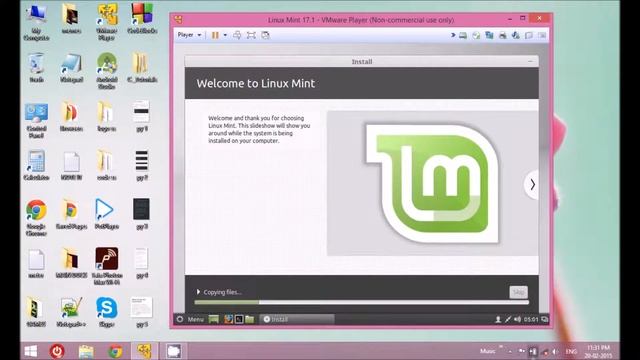This screenshot has height=360, width=640.
Task: Open the Files manager from Mint panel
Action: 250,319
